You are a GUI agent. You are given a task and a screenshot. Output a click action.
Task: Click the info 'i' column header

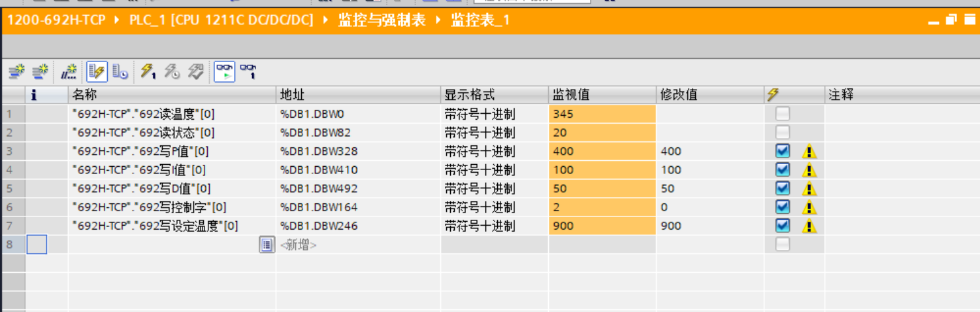click(34, 95)
